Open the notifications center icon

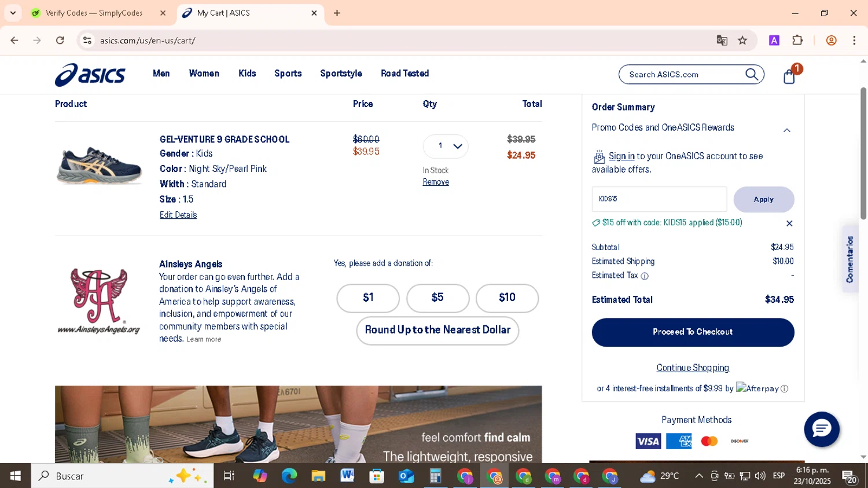(x=849, y=476)
